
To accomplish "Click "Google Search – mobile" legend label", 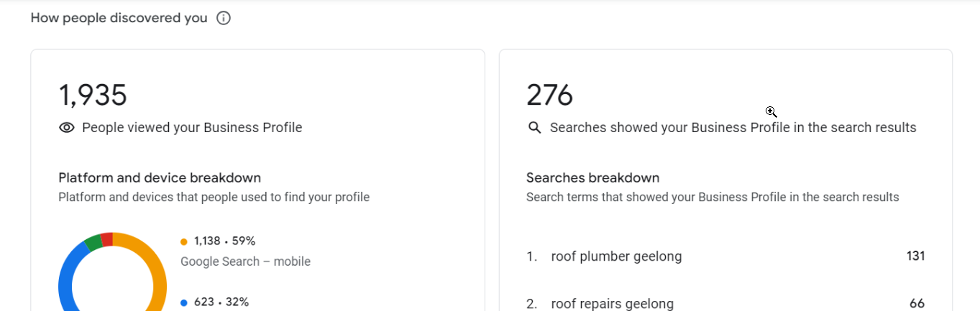I will [x=245, y=261].
